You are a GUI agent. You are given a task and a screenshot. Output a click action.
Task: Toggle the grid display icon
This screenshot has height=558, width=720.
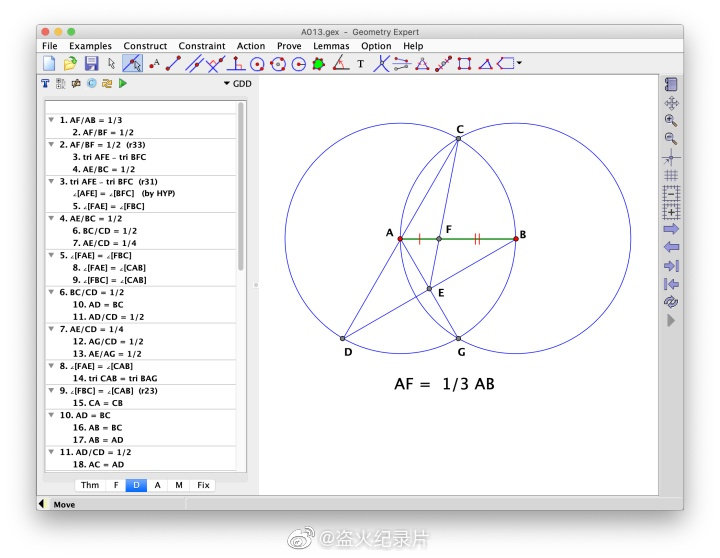tap(671, 175)
